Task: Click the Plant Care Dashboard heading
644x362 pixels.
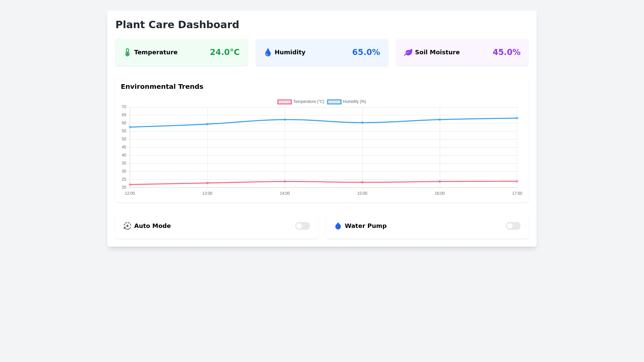Action: 177,25
